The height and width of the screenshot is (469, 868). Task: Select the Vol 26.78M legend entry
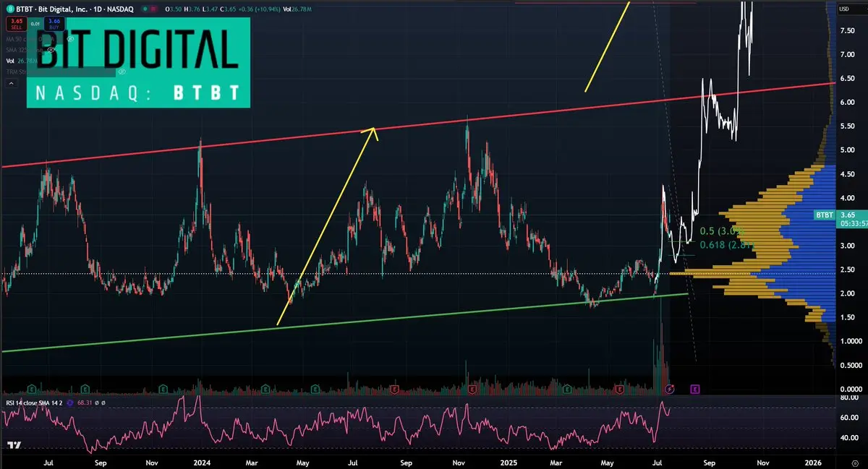point(21,61)
